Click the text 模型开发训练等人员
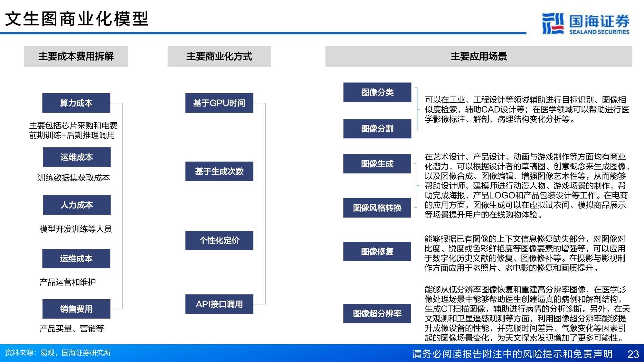The width and height of the screenshot is (644, 362). tap(76, 229)
